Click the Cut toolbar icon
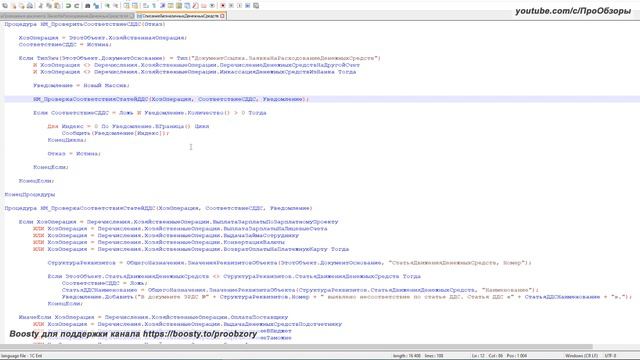This screenshot has width=640, height=360. click(x=40, y=6)
